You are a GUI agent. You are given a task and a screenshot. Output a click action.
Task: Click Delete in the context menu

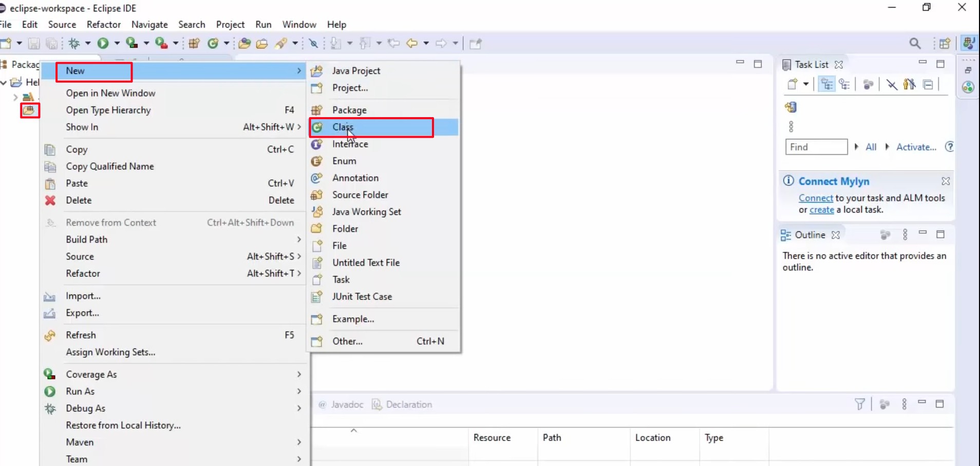pos(174,200)
